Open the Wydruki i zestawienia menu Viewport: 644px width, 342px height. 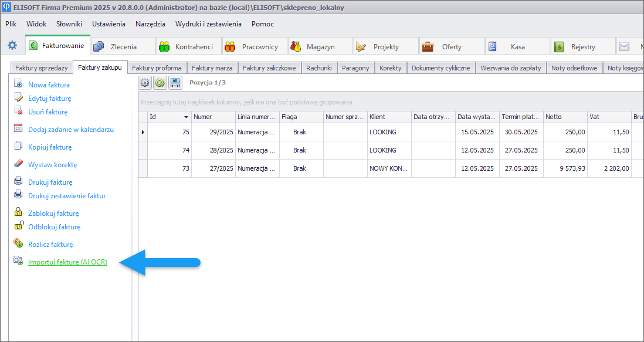(208, 24)
